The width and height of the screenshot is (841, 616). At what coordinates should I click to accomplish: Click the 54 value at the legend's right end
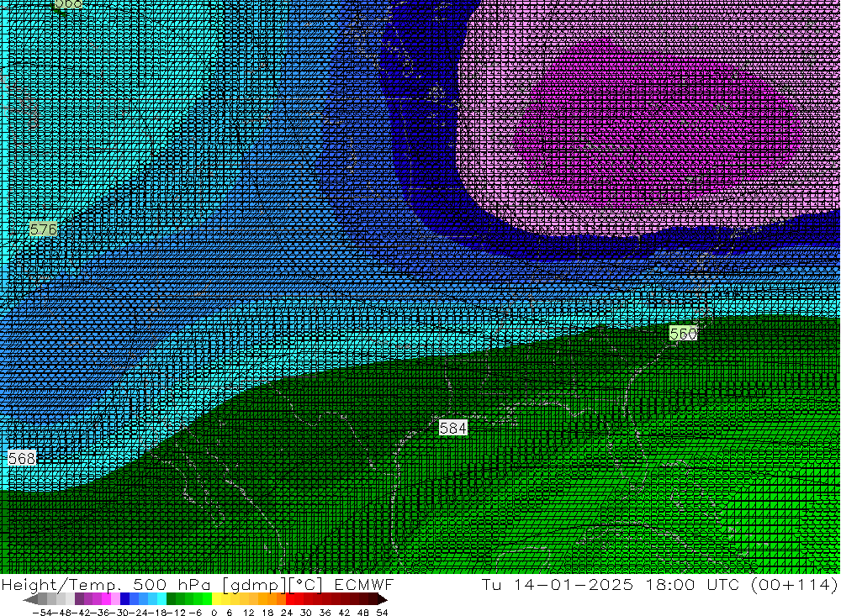(382, 613)
